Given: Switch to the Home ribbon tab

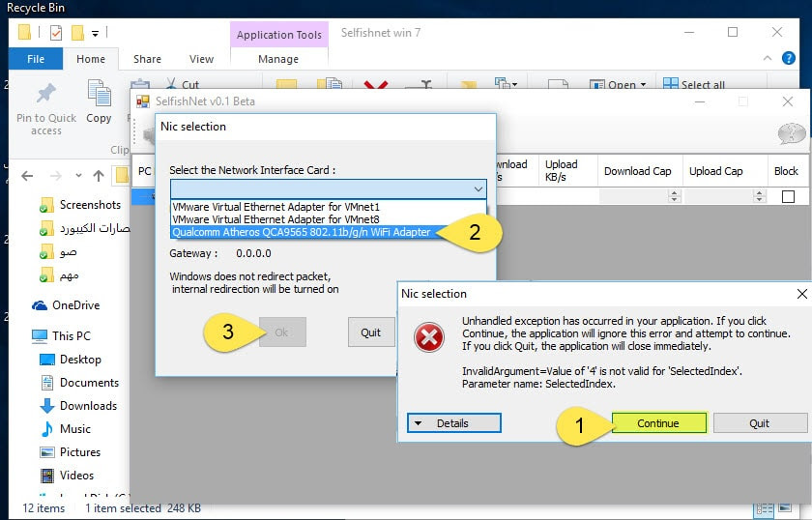Looking at the screenshot, I should pyautogui.click(x=91, y=59).
